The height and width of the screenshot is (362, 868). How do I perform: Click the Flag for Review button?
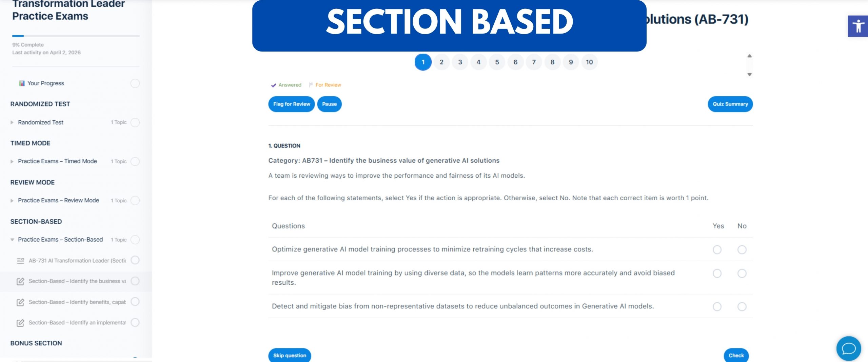point(292,104)
